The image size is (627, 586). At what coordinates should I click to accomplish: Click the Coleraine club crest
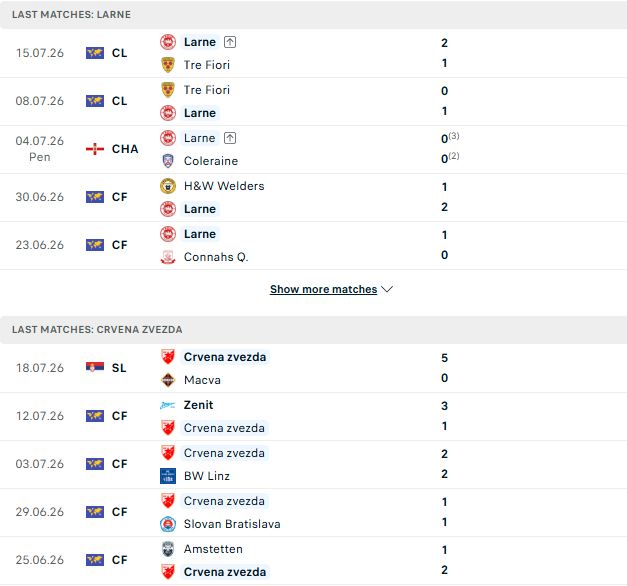coord(168,161)
